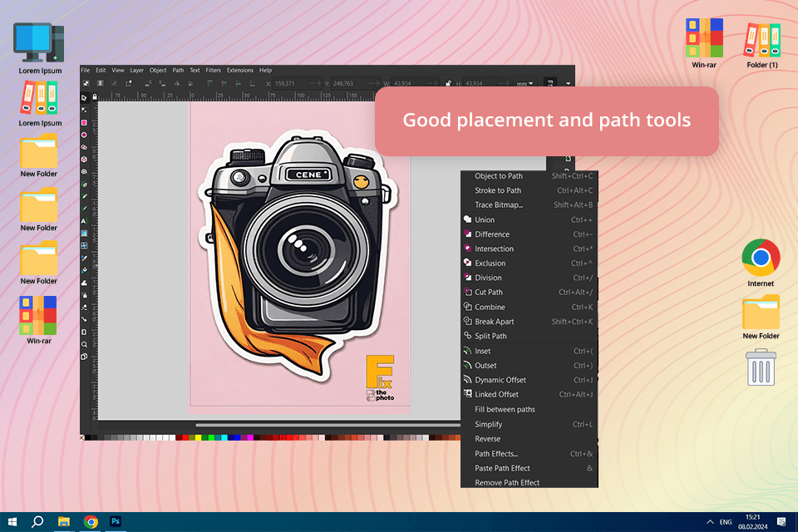
Task: Choose Trace Bitmap... entry
Action: click(x=530, y=205)
